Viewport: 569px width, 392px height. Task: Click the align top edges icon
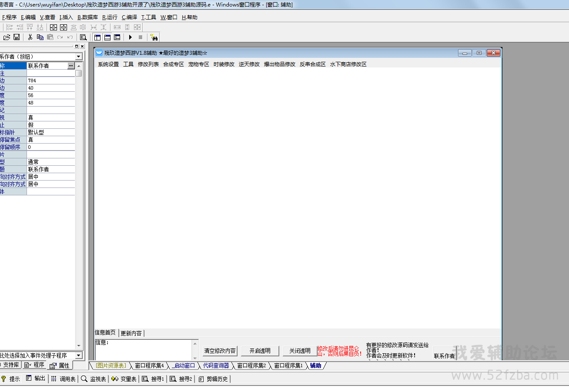(x=30, y=27)
